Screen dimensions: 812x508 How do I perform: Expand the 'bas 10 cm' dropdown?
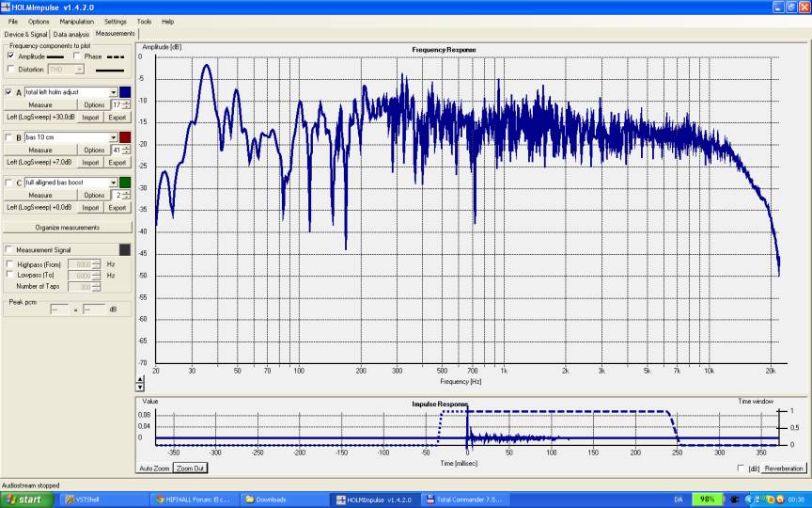pos(113,137)
